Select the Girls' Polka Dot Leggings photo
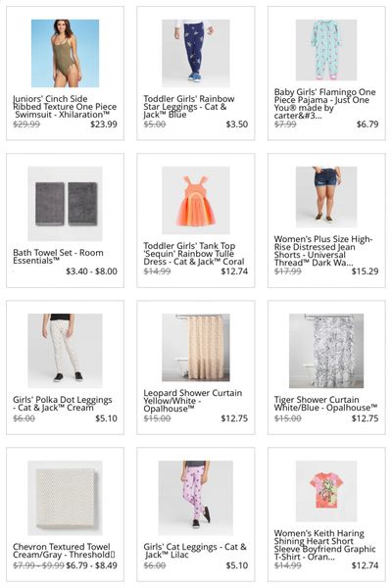This screenshot has width=392, height=588. (x=65, y=351)
